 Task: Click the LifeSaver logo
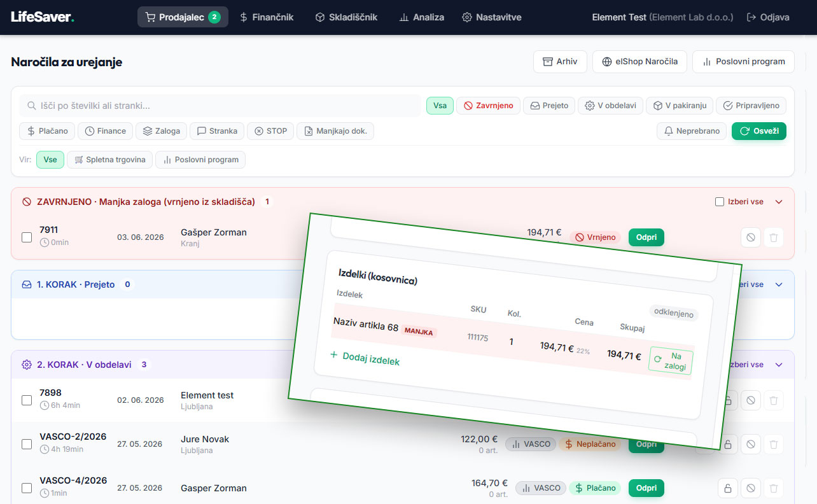tap(43, 17)
